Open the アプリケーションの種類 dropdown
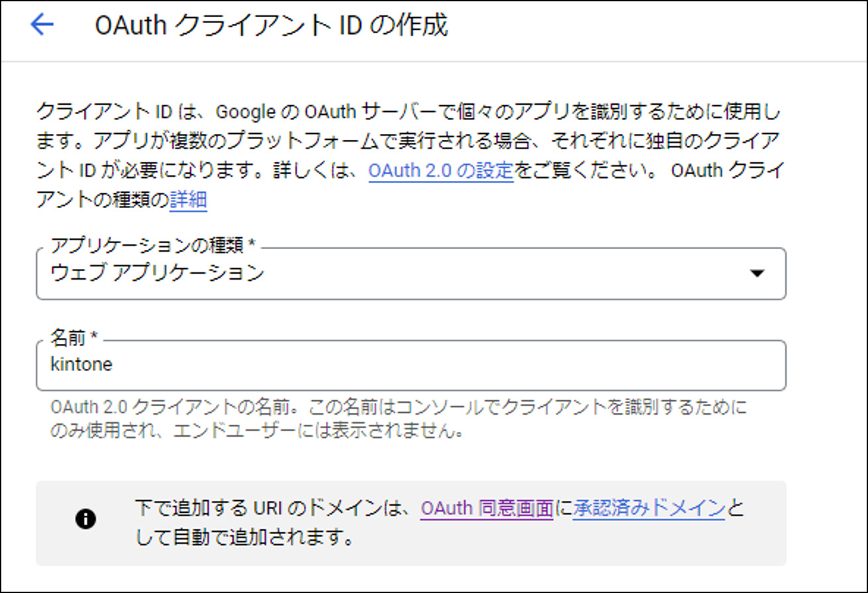Image resolution: width=868 pixels, height=593 pixels. point(410,274)
